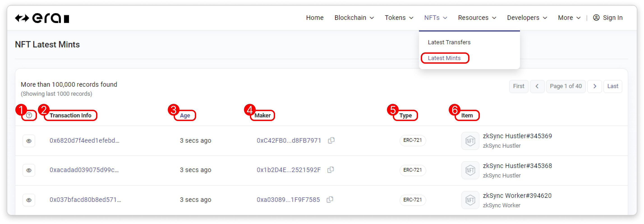Choose Latest Mints menu entry
The width and height of the screenshot is (644, 224).
444,58
